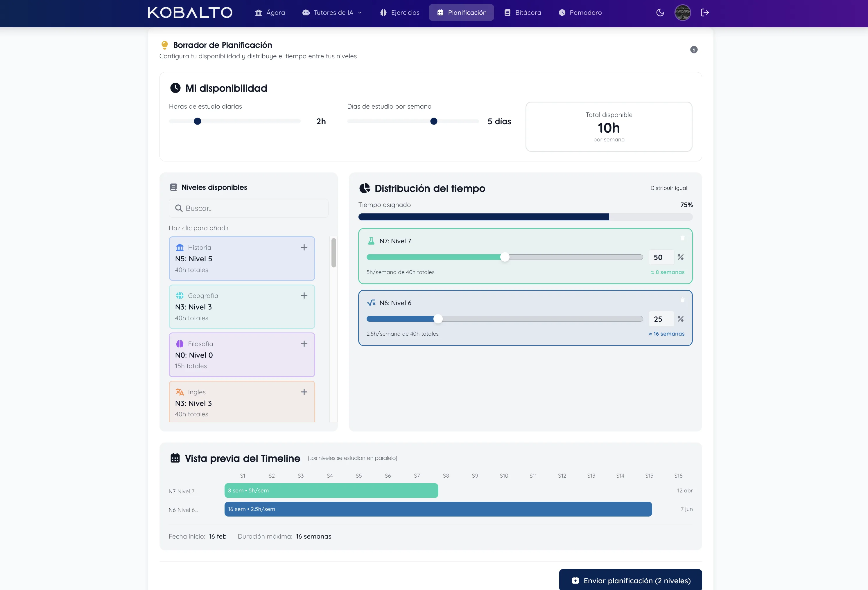Toggle dark mode moon icon

pyautogui.click(x=660, y=12)
